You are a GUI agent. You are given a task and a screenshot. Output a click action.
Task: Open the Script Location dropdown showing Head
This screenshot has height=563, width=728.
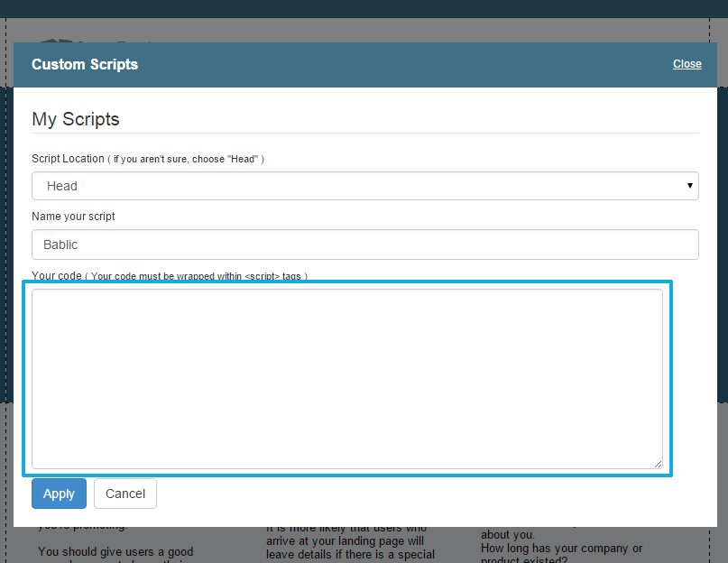tap(364, 186)
